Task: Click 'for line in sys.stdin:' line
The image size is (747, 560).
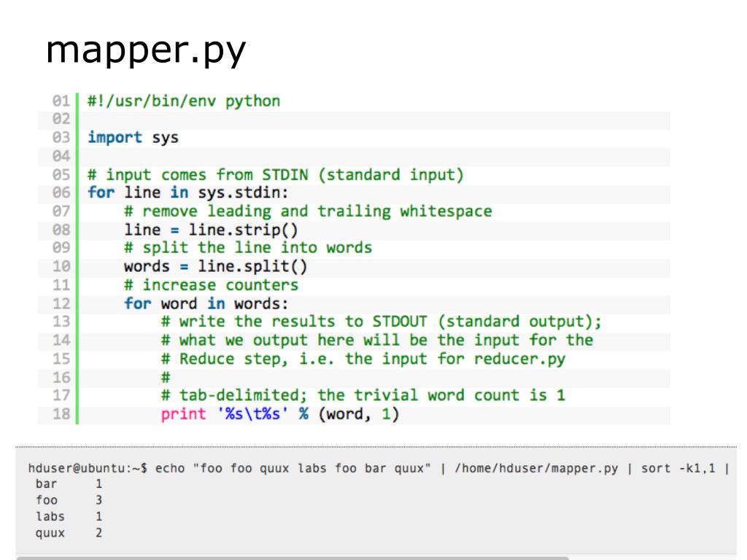Action: tap(187, 192)
